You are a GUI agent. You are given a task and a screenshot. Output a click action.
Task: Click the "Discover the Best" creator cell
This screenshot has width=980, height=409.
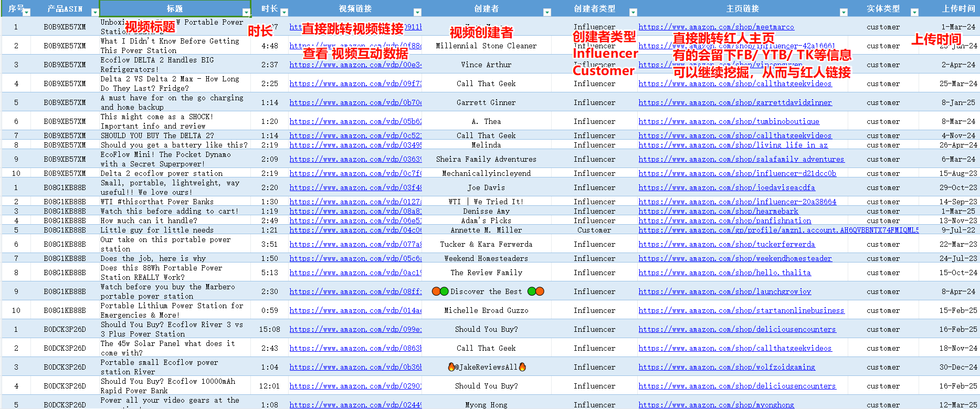point(486,291)
